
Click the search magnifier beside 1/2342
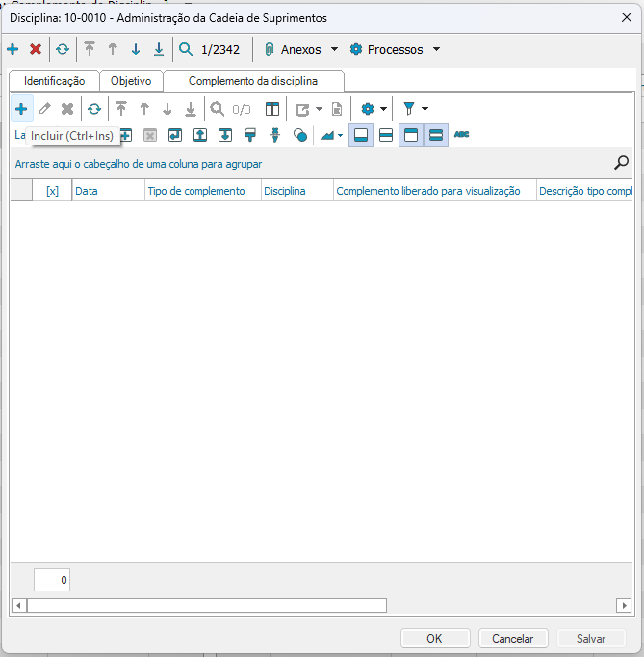[186, 49]
